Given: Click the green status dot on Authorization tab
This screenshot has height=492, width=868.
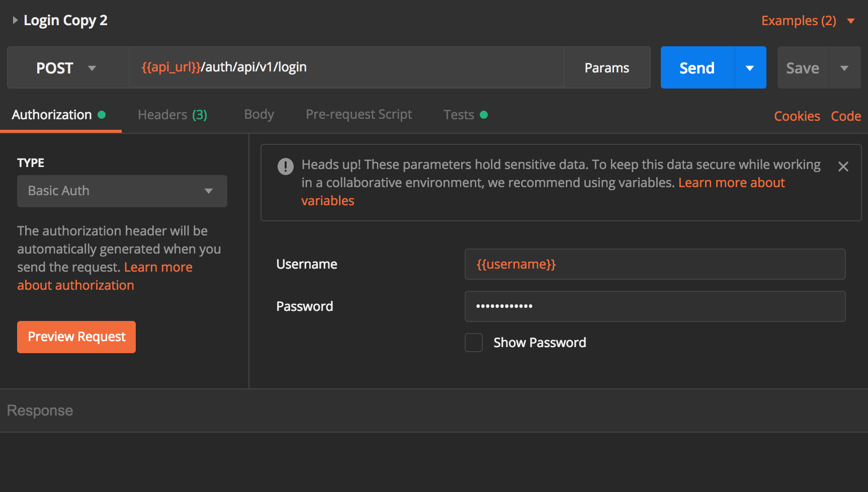Looking at the screenshot, I should pos(102,115).
